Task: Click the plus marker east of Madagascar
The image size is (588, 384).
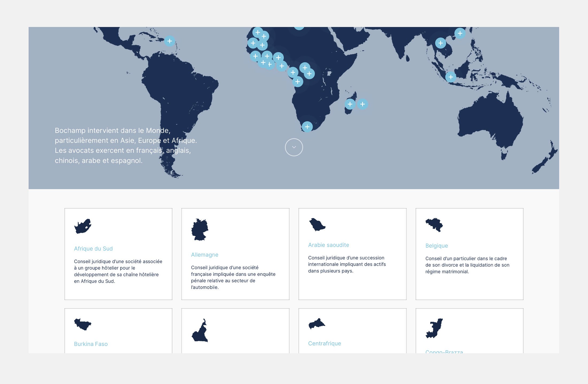Action: click(362, 104)
